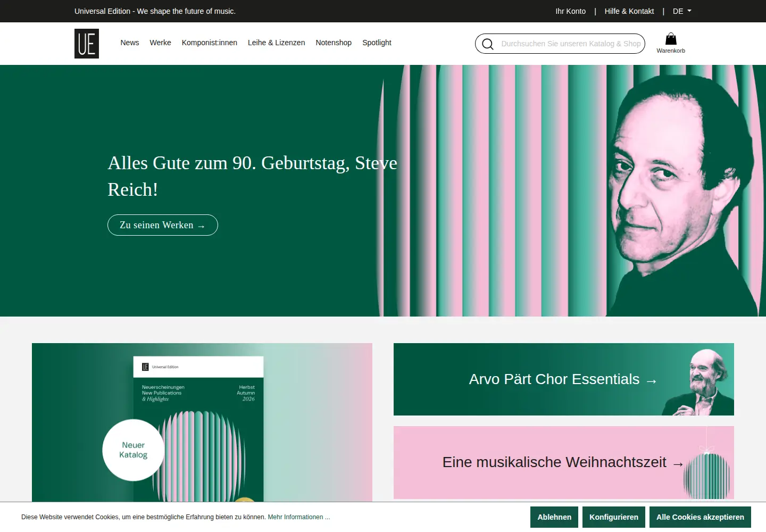Click Alle Cookies akzeptieren
766x532 pixels.
tap(700, 517)
